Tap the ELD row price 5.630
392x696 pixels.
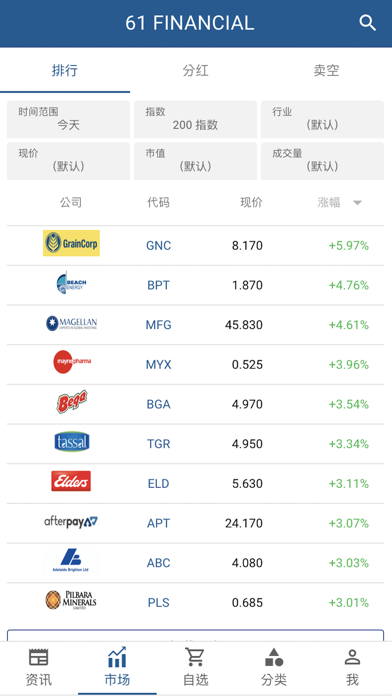[x=247, y=483]
